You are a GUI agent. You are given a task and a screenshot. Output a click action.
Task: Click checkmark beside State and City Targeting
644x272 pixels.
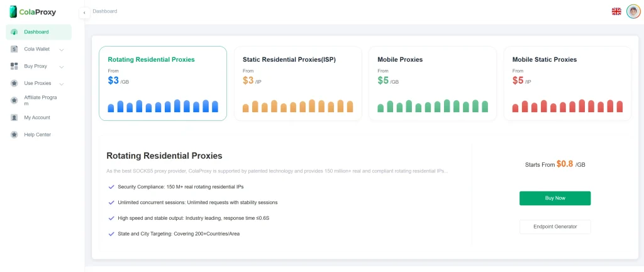click(x=111, y=234)
